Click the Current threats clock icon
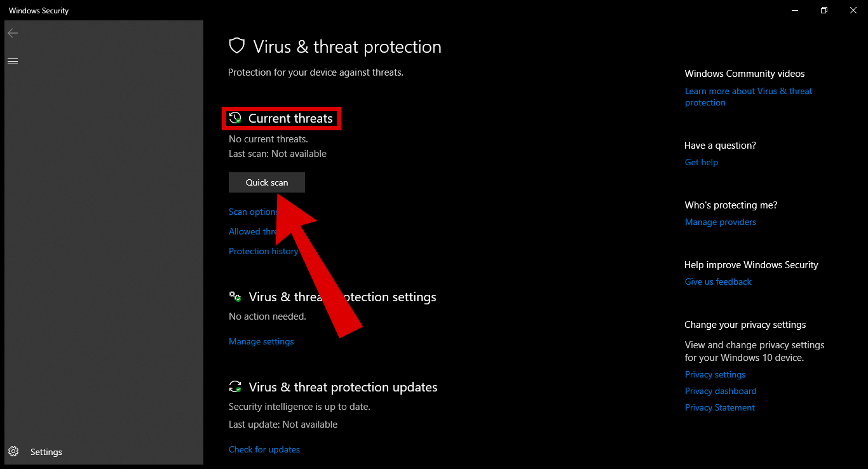Screen dimensions: 868x469 click(235, 118)
